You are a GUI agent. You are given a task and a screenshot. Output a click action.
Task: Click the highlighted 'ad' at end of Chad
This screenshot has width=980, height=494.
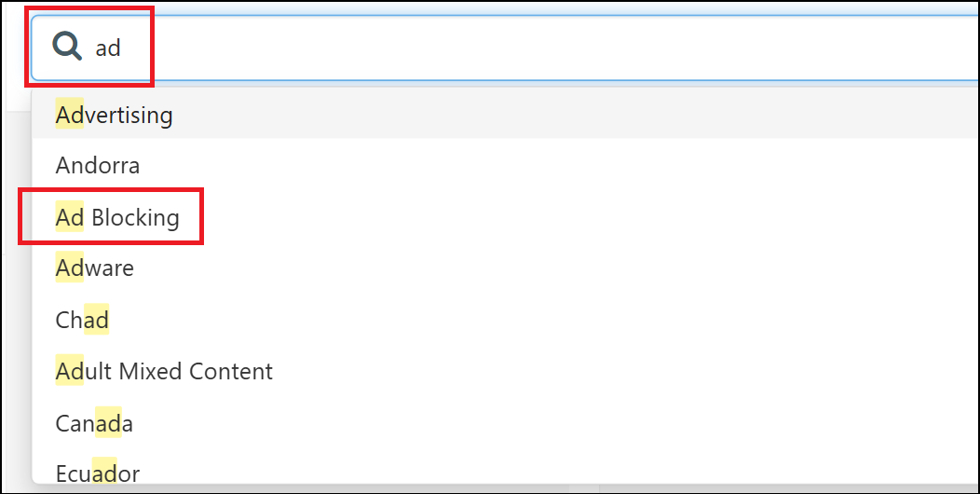(96, 320)
